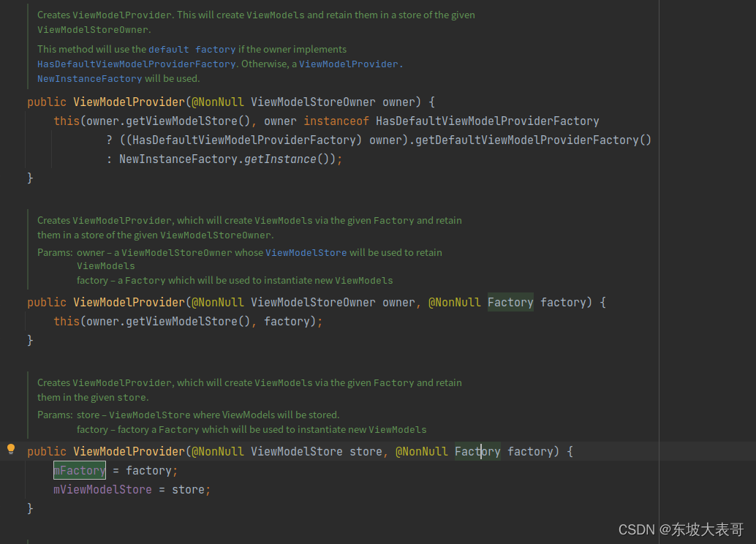Click ViewModelStoreOwner type in first constructor
This screenshot has width=756, height=544.
(x=313, y=102)
